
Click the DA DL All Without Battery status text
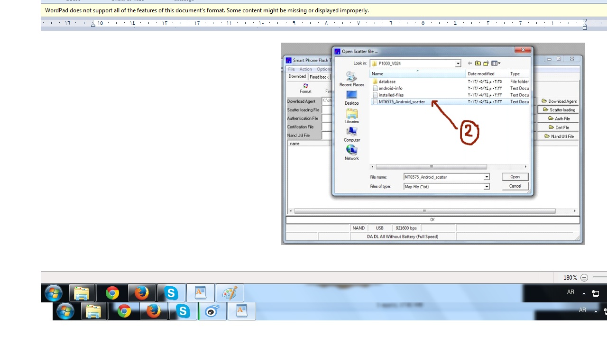pos(403,237)
